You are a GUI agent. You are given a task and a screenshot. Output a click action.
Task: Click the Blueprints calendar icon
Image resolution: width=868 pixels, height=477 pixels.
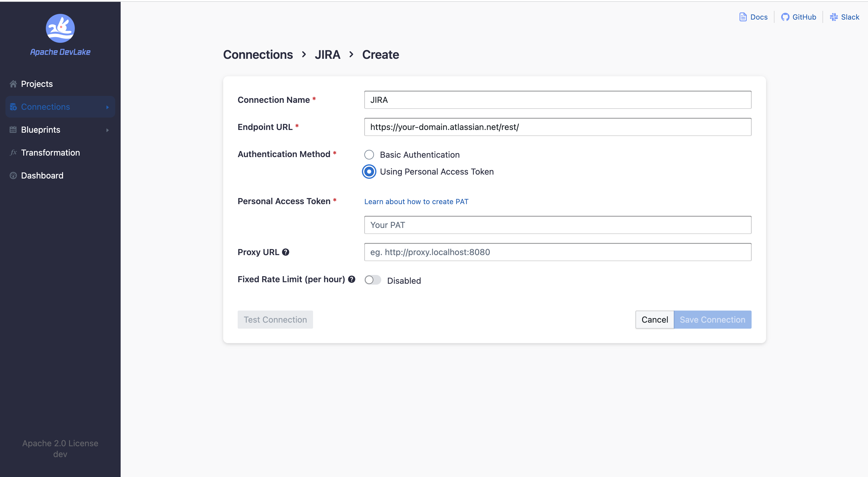(13, 130)
